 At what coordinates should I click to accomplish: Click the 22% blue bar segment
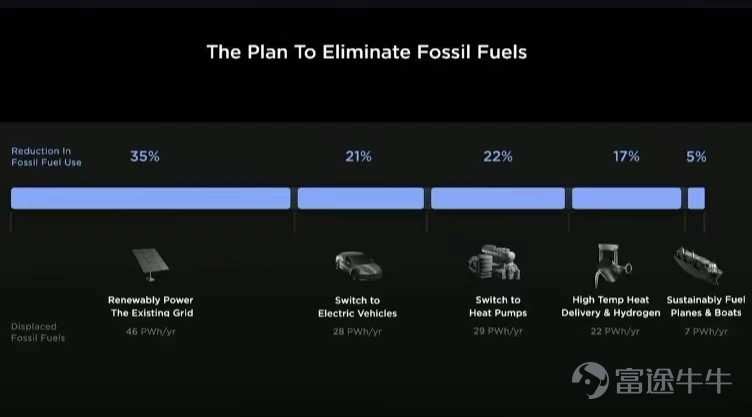[x=498, y=198]
